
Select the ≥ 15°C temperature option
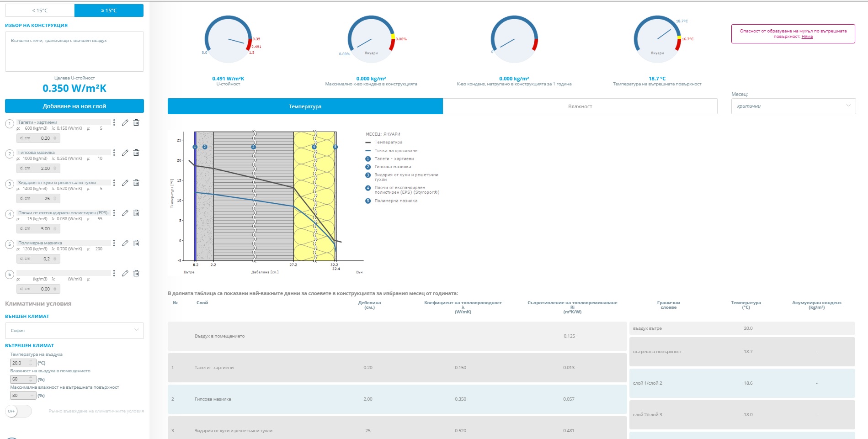pyautogui.click(x=109, y=11)
